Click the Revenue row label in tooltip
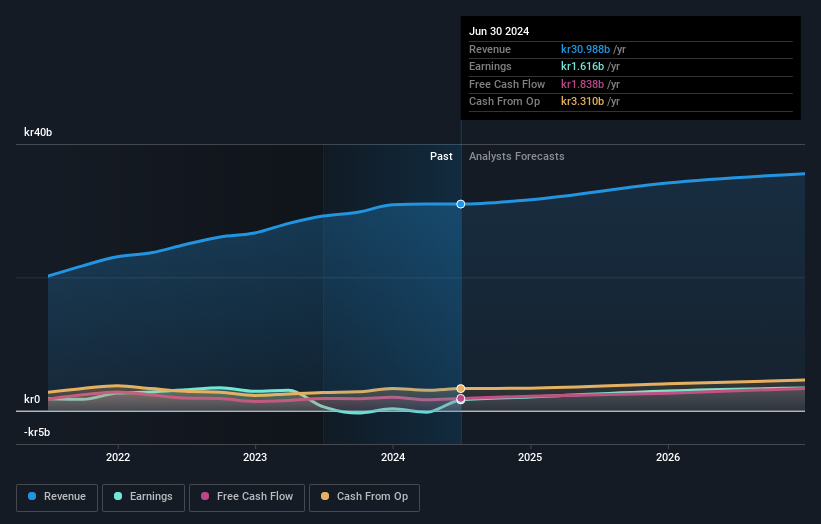821x524 pixels. point(490,49)
